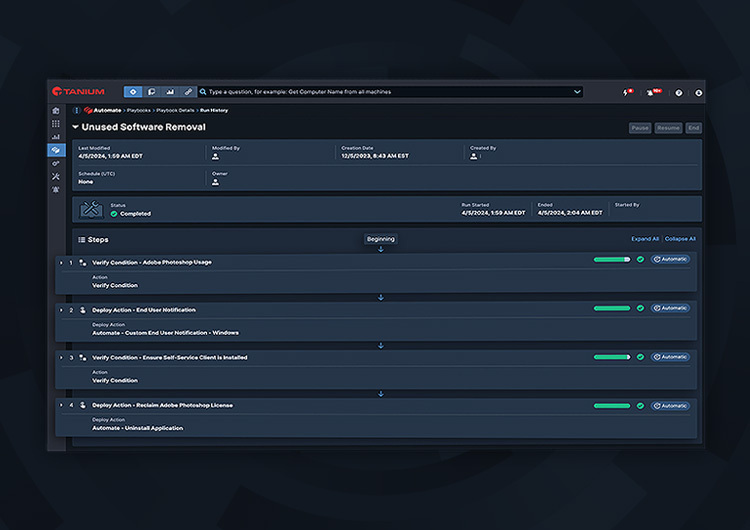750x530 pixels.
Task: Click the search magnifier icon
Action: pos(203,91)
